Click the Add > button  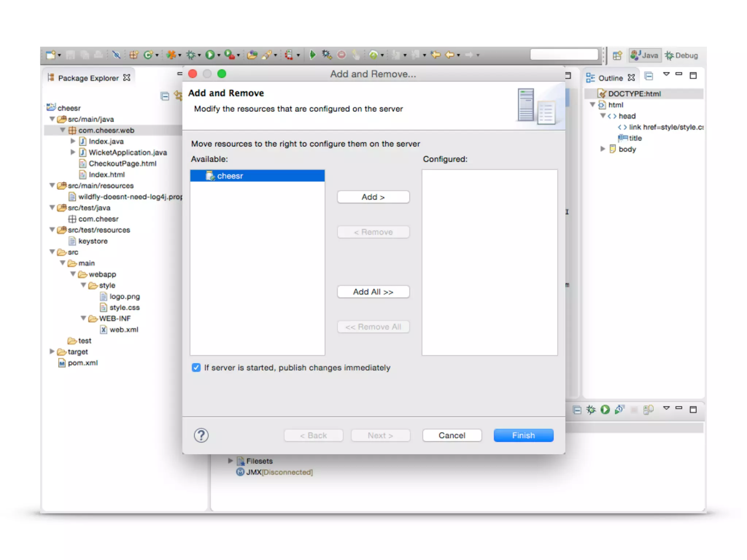[x=373, y=197]
